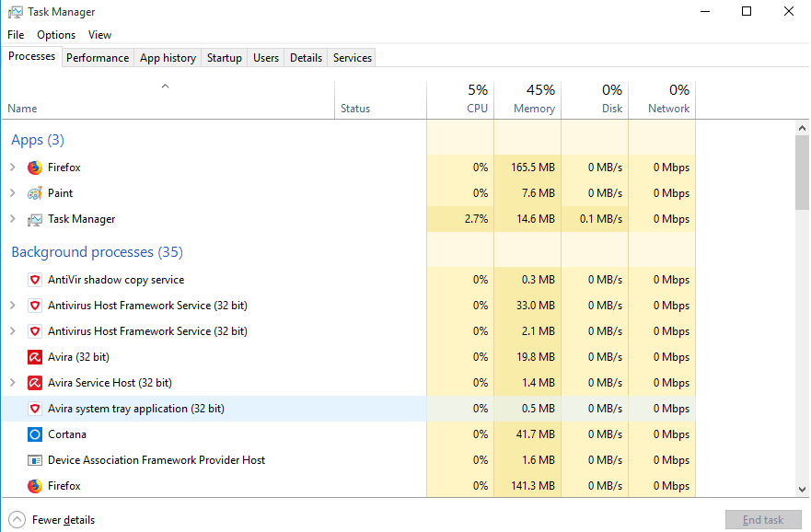Click the Avira Service Host icon
The height and width of the screenshot is (532, 811).
(35, 383)
